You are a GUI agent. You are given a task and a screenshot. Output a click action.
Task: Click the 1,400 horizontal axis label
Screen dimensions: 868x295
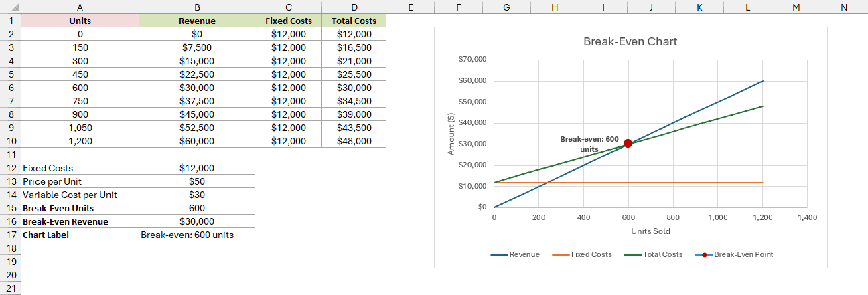tap(807, 217)
